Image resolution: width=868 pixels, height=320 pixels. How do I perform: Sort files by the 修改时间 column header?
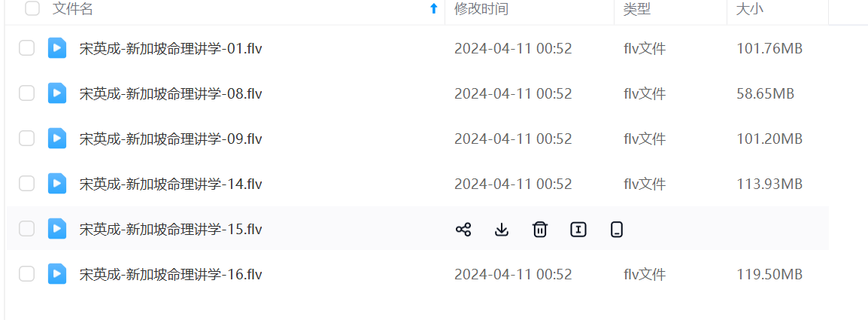[x=481, y=9]
